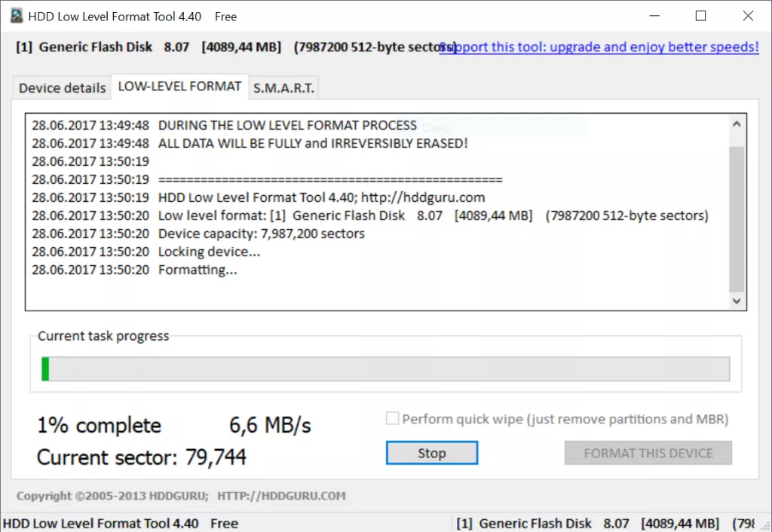Viewport: 772px width, 532px height.
Task: Click the 'Device capacity: 7,987,200 sectors' log line
Action: [198, 234]
